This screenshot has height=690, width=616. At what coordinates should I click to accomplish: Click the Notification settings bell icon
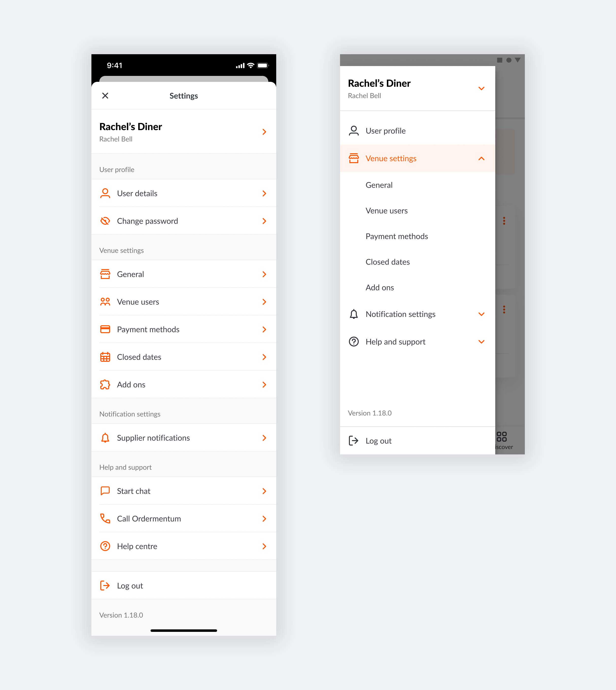pyautogui.click(x=354, y=314)
